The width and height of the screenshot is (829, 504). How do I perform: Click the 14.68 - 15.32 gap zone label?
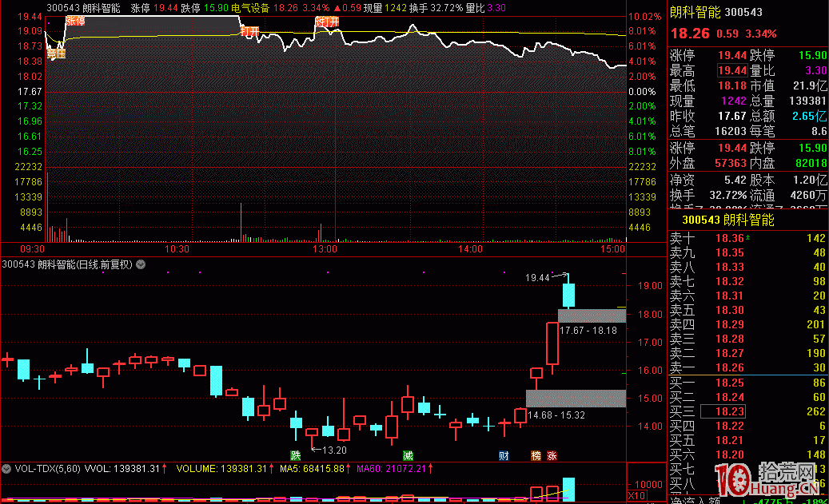click(x=556, y=415)
